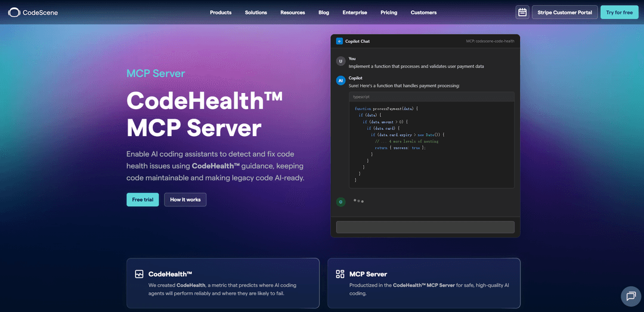
Task: Open Stripe Customer Portal
Action: point(564,13)
